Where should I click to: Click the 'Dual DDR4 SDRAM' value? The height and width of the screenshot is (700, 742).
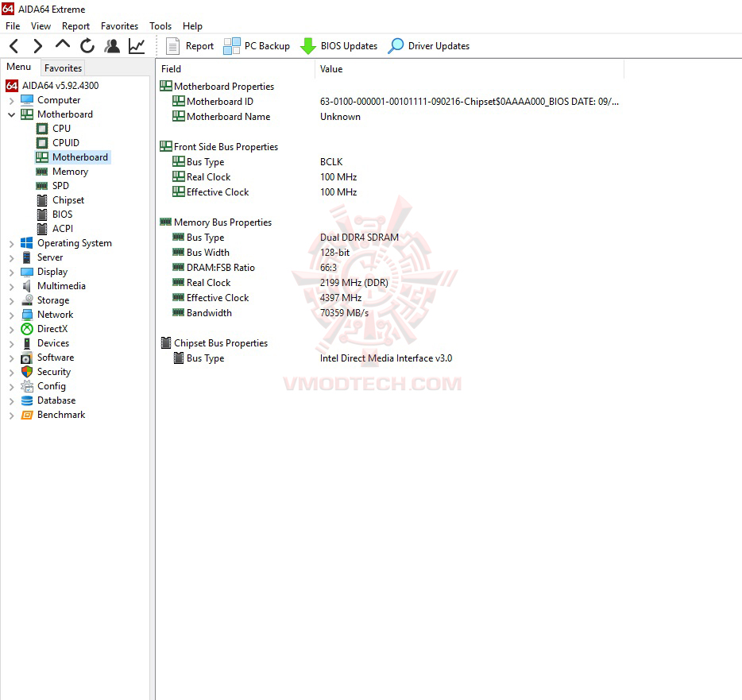[x=359, y=238]
